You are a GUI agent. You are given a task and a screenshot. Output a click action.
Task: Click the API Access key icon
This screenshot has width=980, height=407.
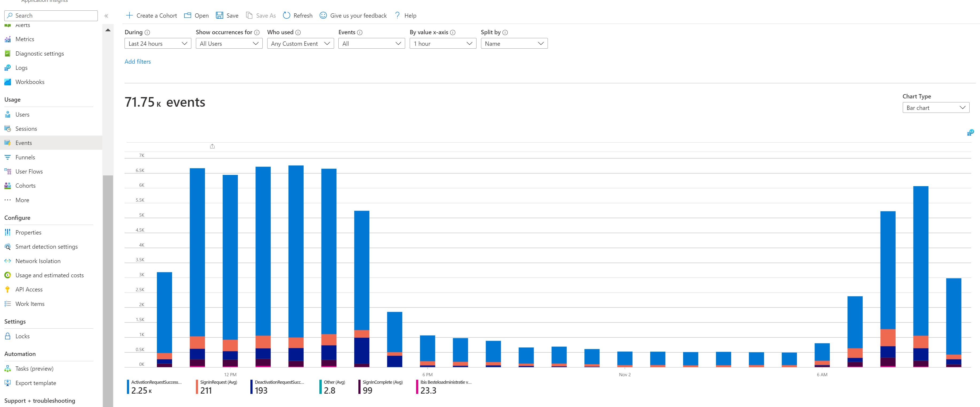(x=7, y=289)
